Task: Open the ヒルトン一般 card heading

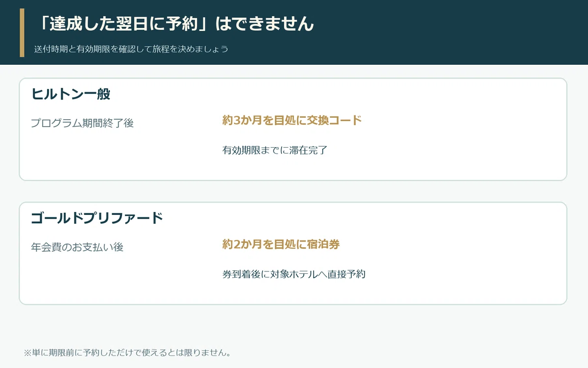Action: [x=71, y=94]
